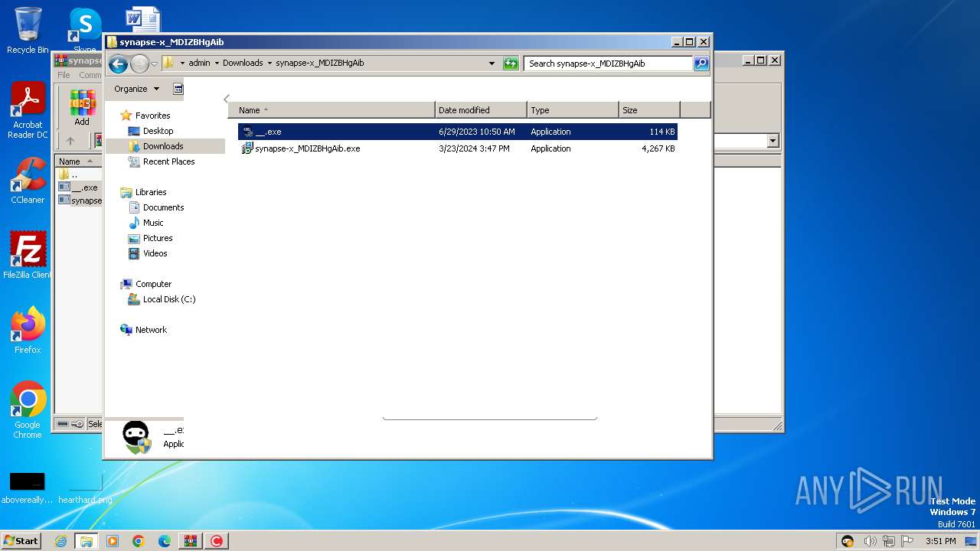Click the Start button
This screenshot has width=980, height=551.
(21, 541)
